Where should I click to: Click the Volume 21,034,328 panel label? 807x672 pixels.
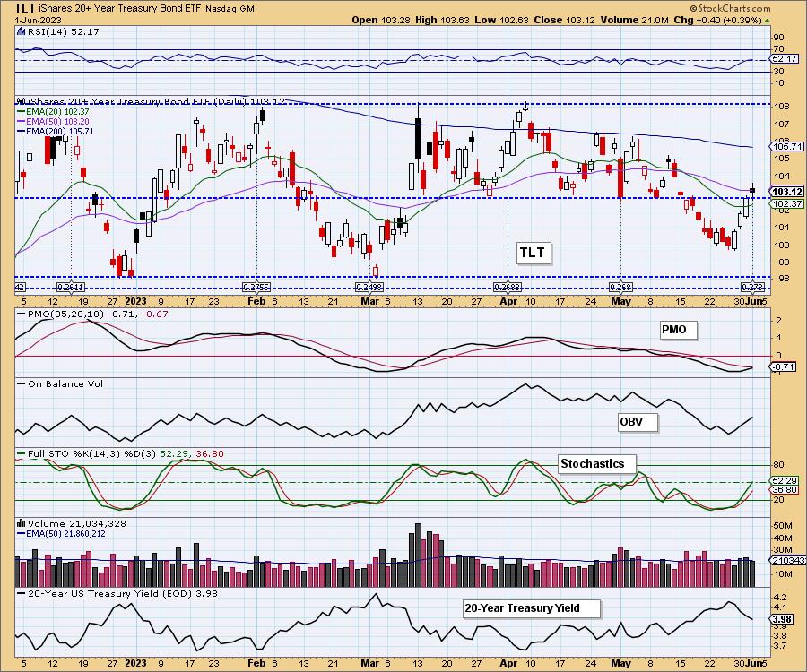(x=77, y=523)
